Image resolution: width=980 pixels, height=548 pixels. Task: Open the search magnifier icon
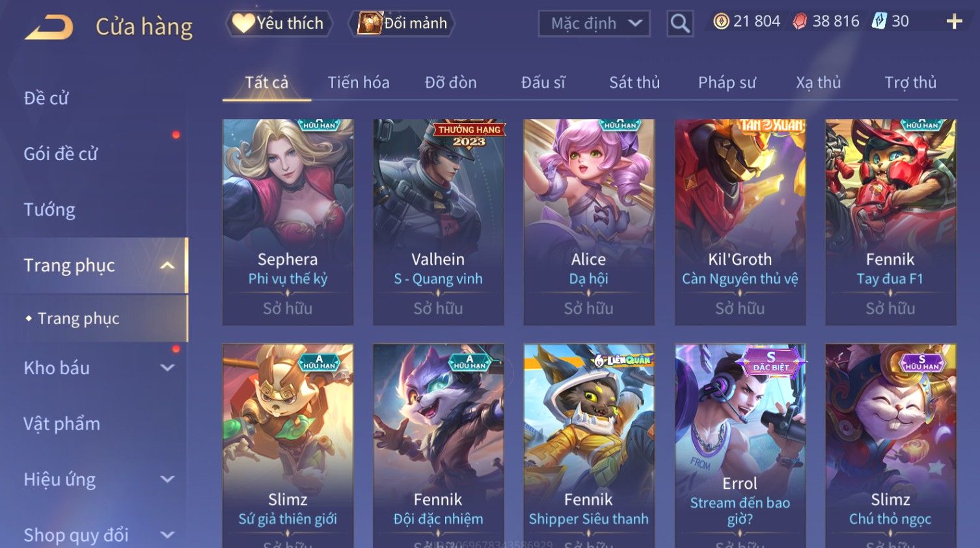680,23
